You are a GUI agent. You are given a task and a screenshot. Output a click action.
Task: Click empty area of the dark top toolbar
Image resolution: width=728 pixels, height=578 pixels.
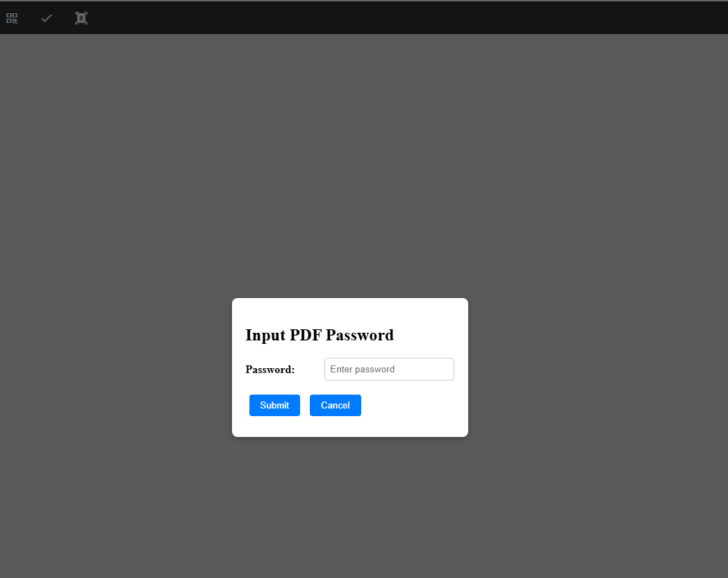point(417,18)
